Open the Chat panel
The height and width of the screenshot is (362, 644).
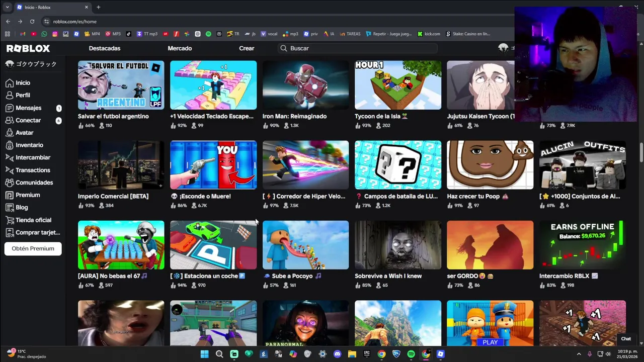click(626, 339)
